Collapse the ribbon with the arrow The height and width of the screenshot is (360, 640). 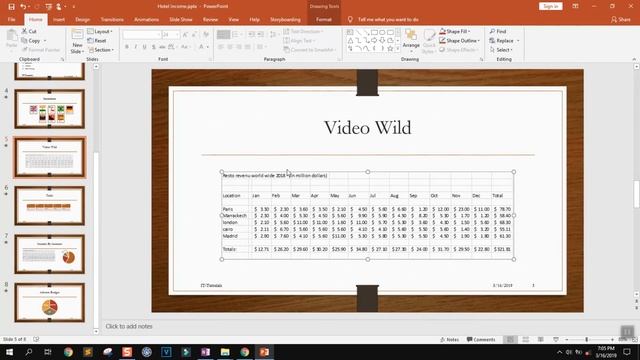point(634,60)
